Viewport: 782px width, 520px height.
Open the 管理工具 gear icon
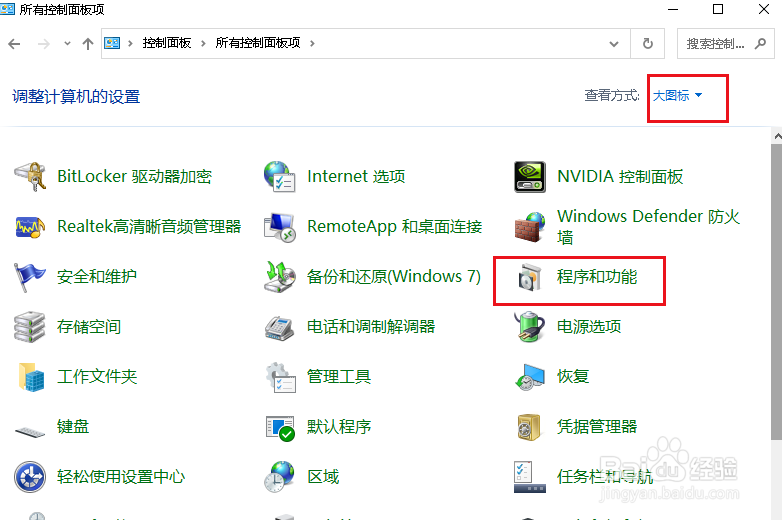point(280,377)
